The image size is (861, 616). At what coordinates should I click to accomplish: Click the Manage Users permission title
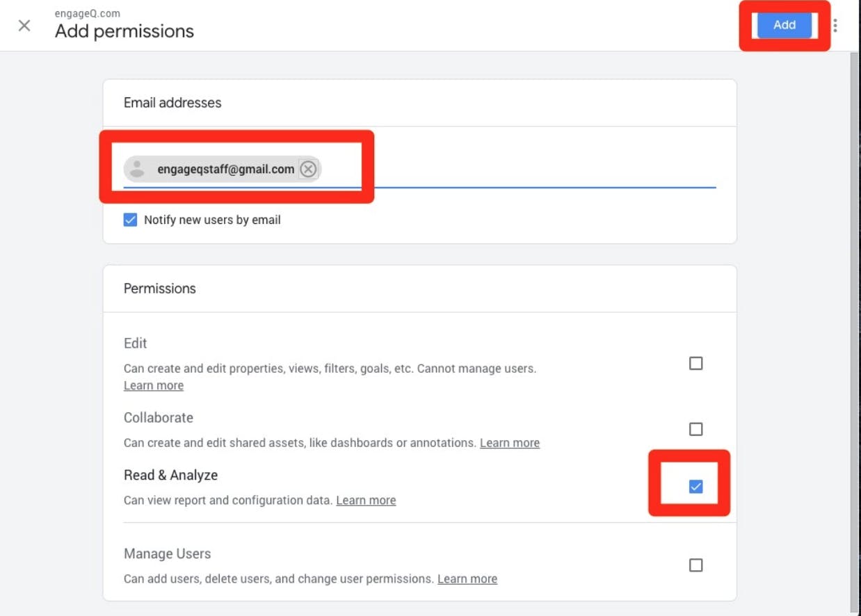pos(167,554)
